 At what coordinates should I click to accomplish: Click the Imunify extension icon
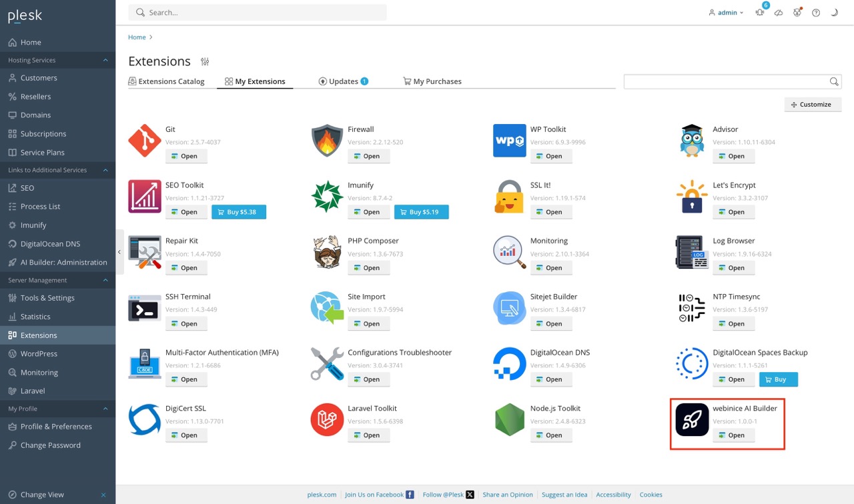pos(326,196)
